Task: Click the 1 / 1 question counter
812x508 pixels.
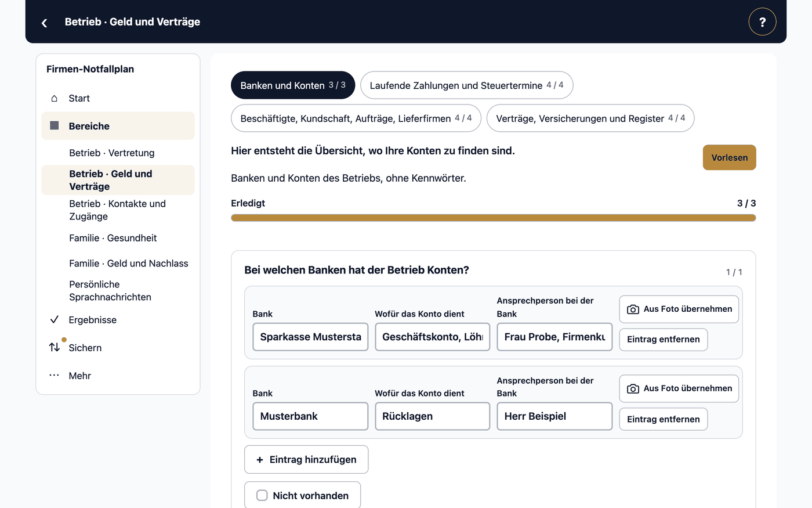Action: click(x=734, y=272)
